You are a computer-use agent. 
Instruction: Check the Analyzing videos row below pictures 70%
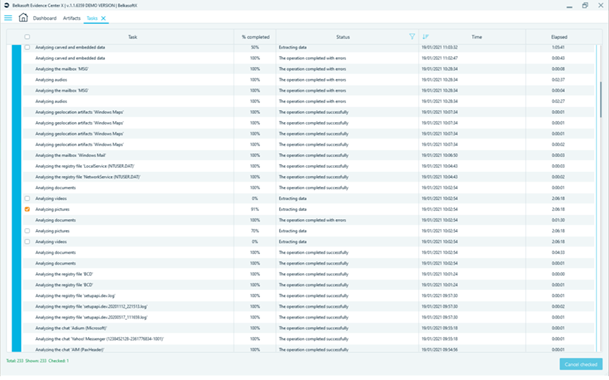click(27, 242)
